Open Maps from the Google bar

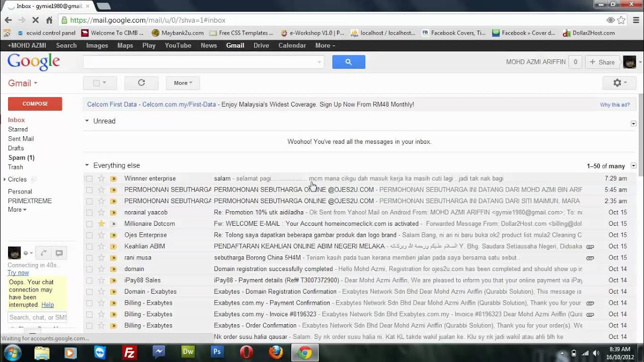[125, 45]
